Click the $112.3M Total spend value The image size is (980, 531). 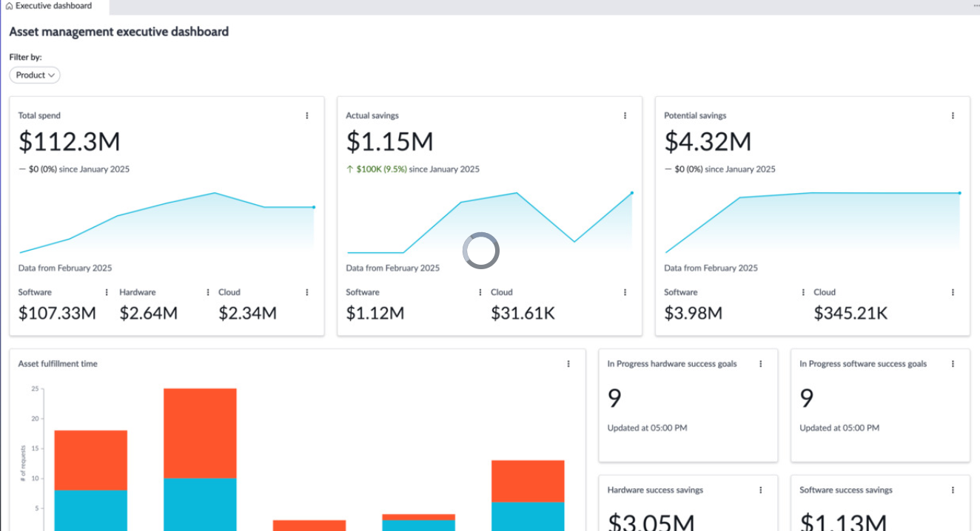click(69, 141)
